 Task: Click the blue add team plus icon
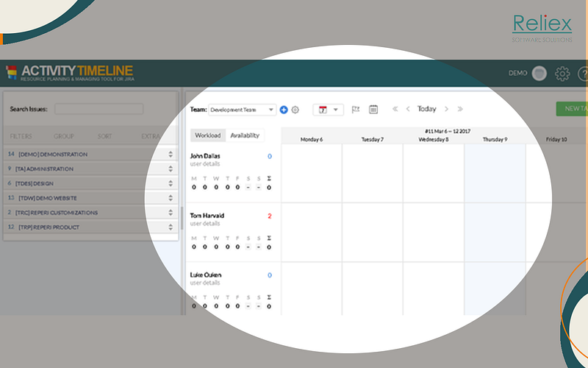284,110
